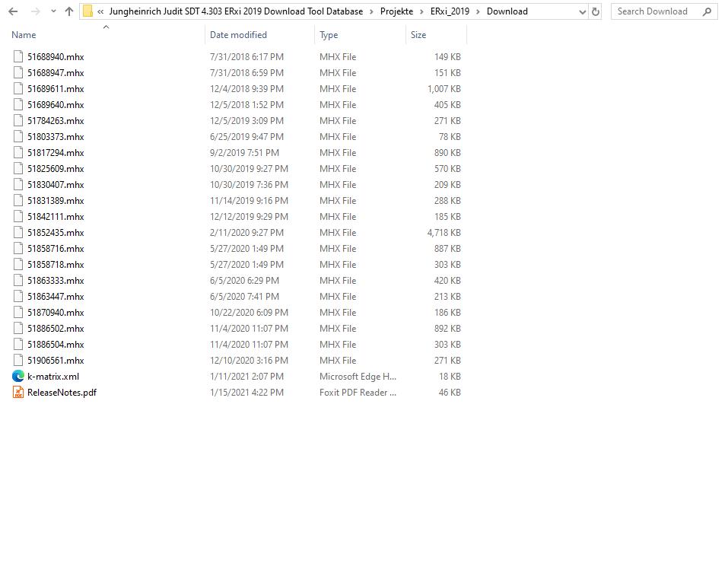Click the Forward navigation arrow
This screenshot has height=576, width=728.
(x=35, y=11)
